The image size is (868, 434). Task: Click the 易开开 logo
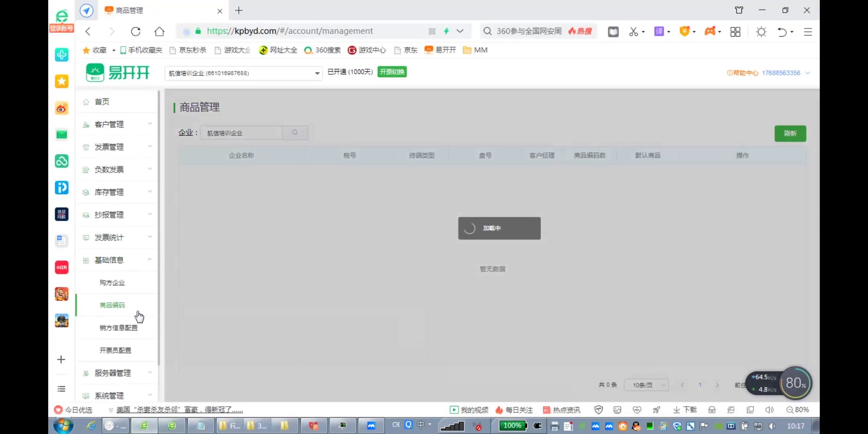tap(117, 72)
